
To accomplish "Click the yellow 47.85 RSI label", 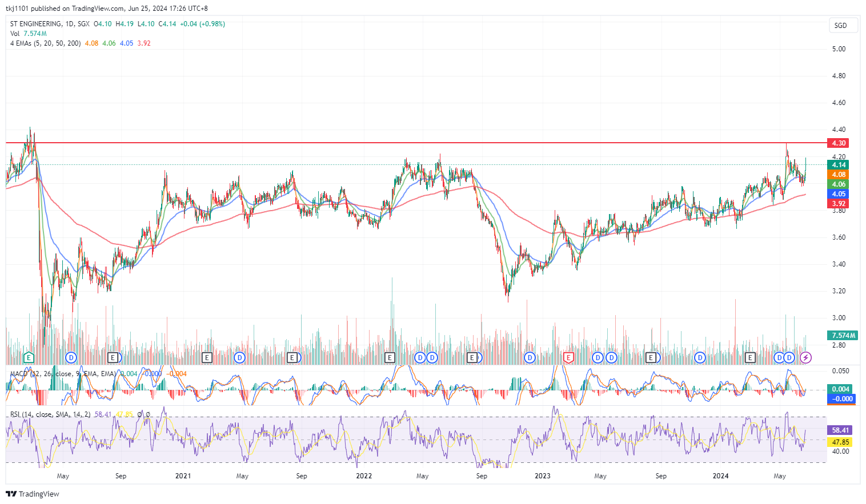I will 840,442.
